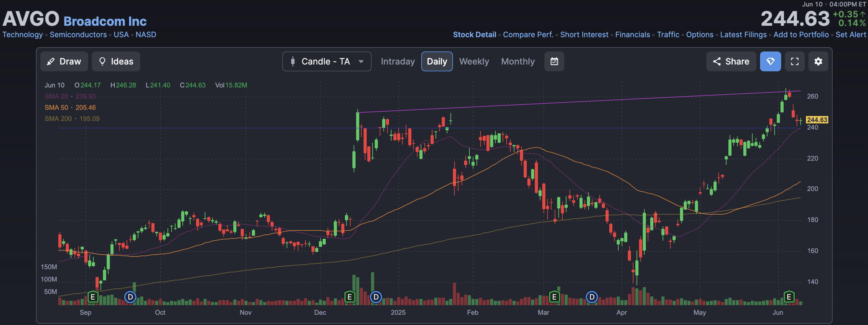This screenshot has height=325, width=868.
Task: Expand the Candle - TA chart type dropdown
Action: coord(327,61)
